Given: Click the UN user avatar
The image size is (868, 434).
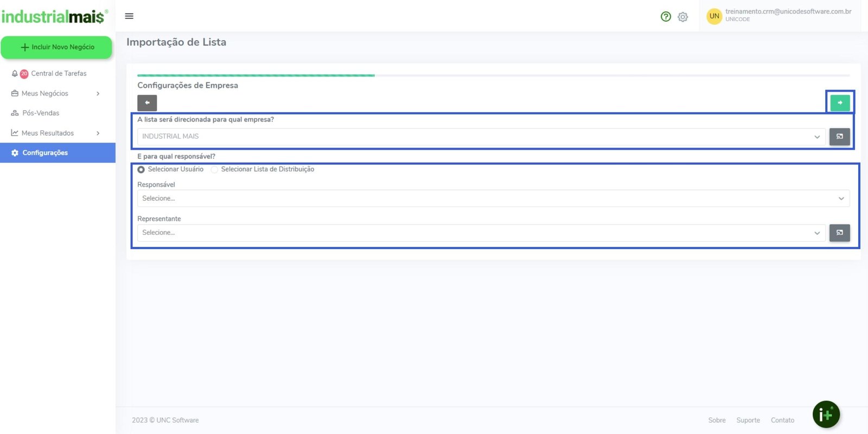Looking at the screenshot, I should click(714, 16).
